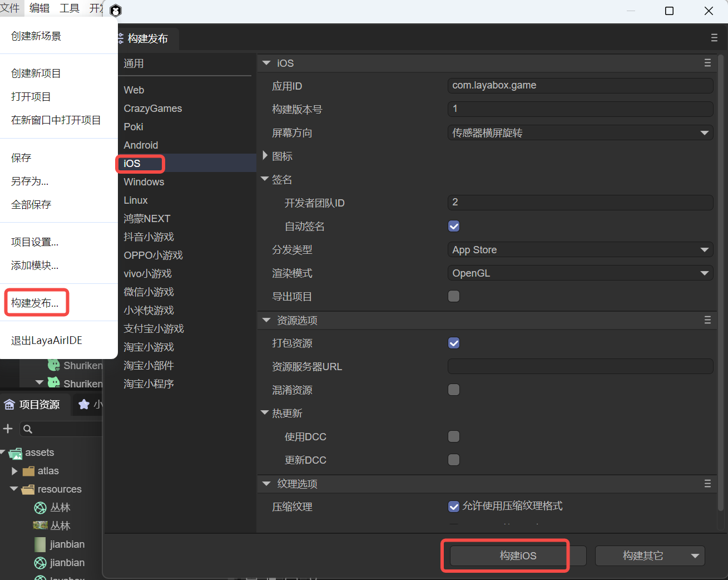The height and width of the screenshot is (580, 728).
Task: Click the 构建其它 button
Action: pyautogui.click(x=642, y=556)
